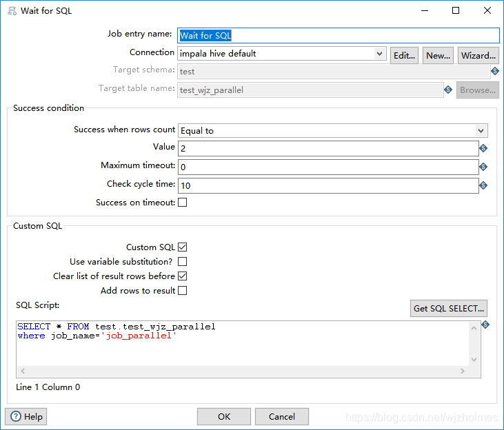Click SQL editor scroll down arrow
This screenshot has width=504, height=430.
click(474, 359)
